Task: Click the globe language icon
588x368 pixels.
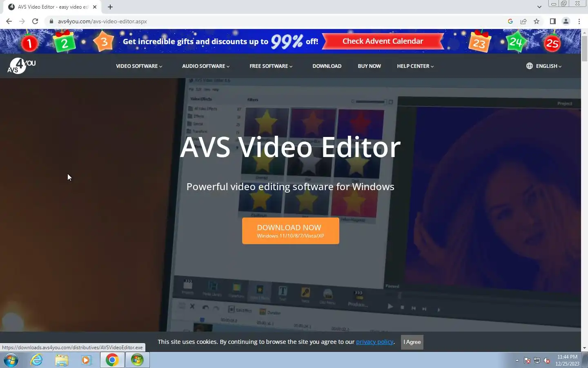Action: (x=530, y=66)
